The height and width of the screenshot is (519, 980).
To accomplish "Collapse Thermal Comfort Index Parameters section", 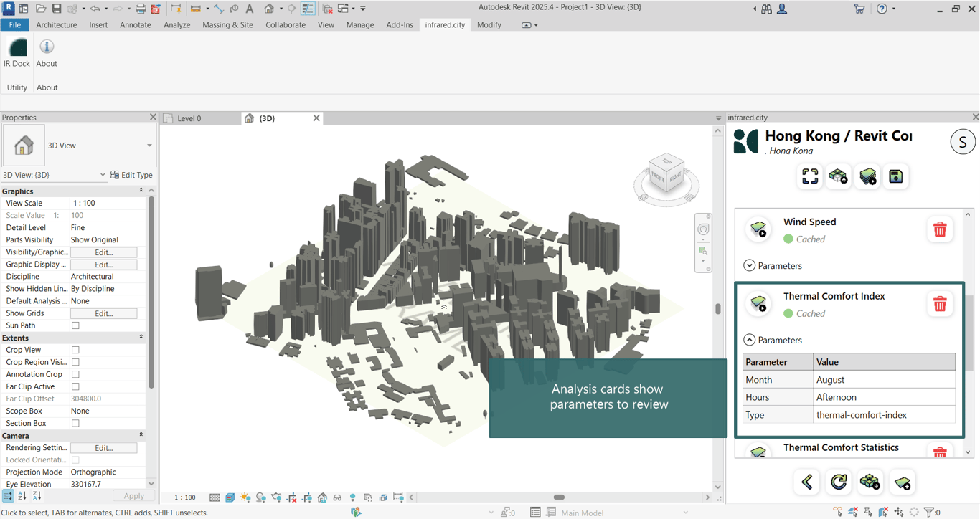I will pyautogui.click(x=750, y=341).
